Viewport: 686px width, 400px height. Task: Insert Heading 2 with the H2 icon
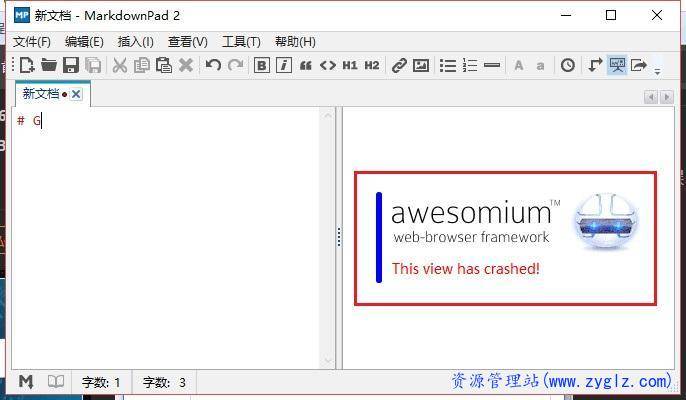pos(372,66)
